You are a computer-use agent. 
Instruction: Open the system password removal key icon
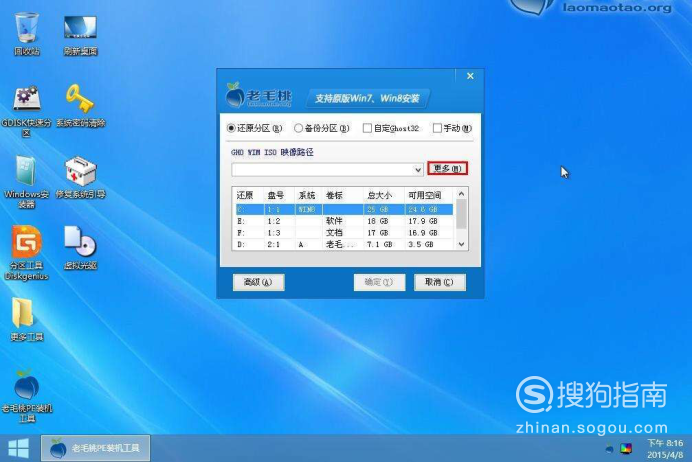click(x=80, y=106)
